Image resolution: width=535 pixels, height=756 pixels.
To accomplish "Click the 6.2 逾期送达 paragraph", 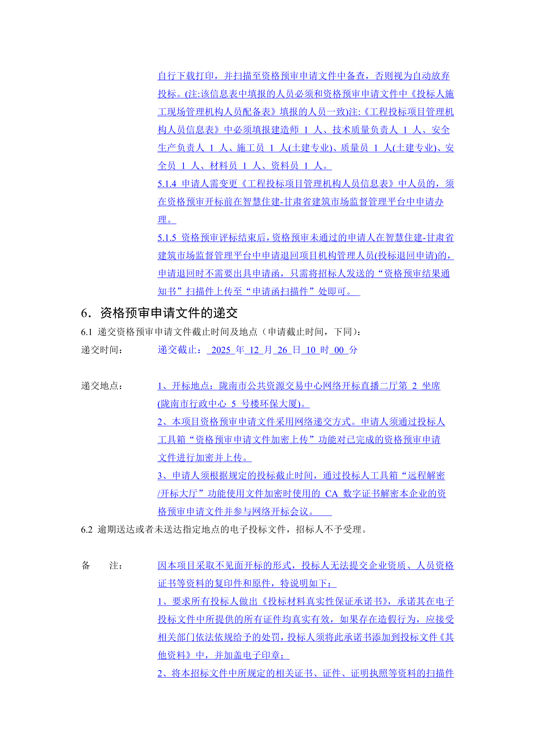I will [224, 529].
